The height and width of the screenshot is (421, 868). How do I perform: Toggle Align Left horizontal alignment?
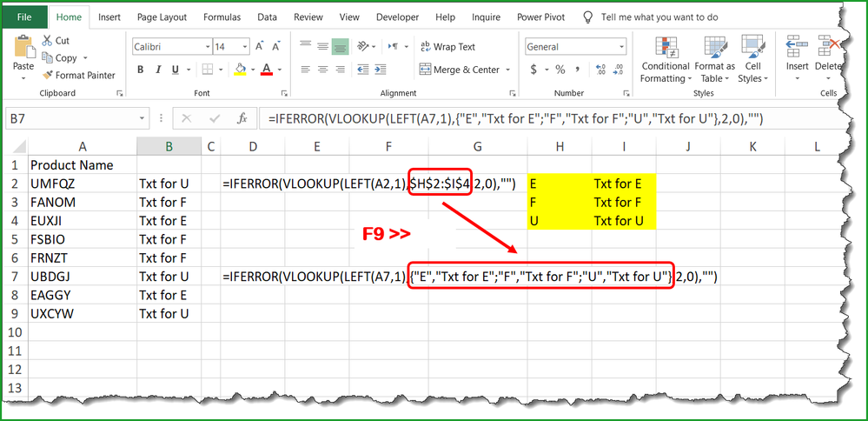click(x=305, y=70)
